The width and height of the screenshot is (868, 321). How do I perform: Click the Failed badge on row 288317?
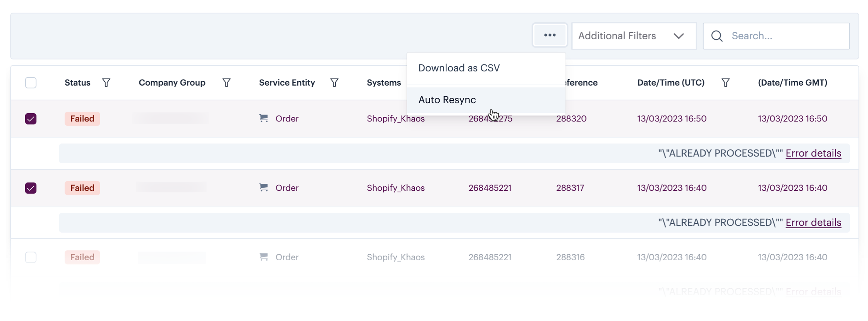(82, 188)
